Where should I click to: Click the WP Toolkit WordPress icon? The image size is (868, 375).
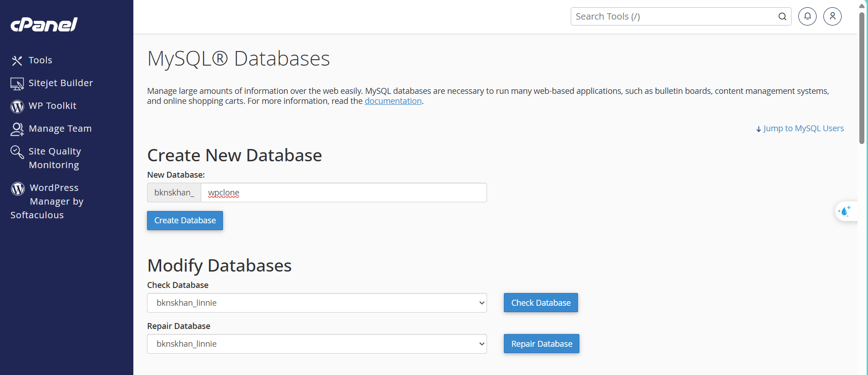(17, 106)
